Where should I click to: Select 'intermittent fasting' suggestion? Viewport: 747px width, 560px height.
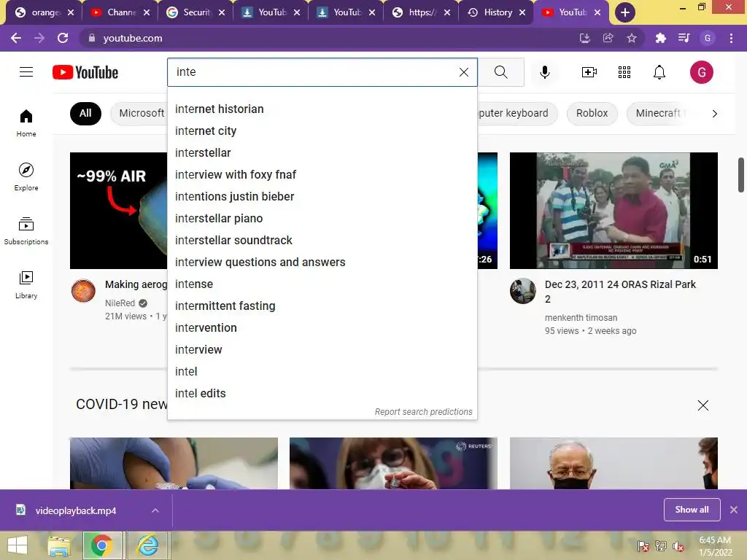click(x=322, y=306)
